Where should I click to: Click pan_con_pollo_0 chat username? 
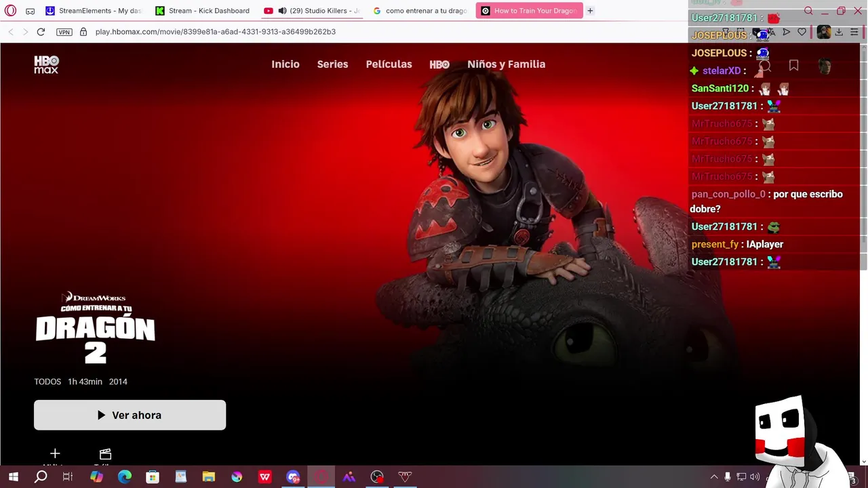pos(728,194)
